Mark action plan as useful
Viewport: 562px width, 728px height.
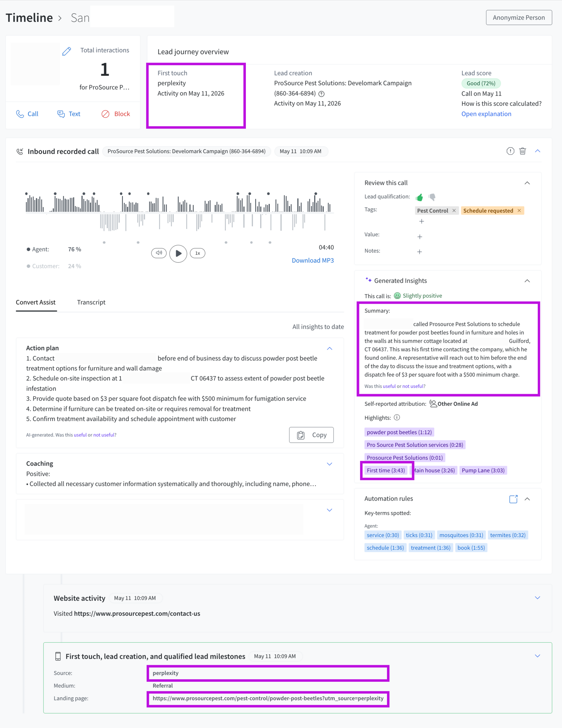coord(80,435)
